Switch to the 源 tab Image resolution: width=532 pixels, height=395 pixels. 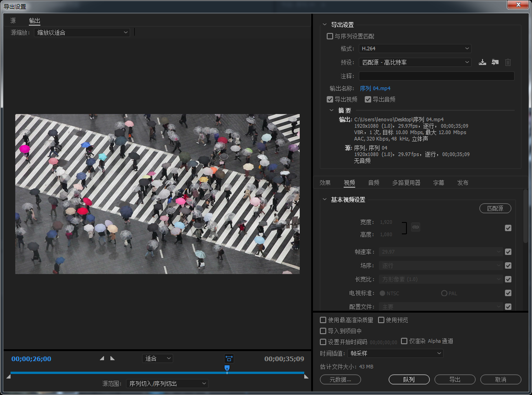(13, 21)
